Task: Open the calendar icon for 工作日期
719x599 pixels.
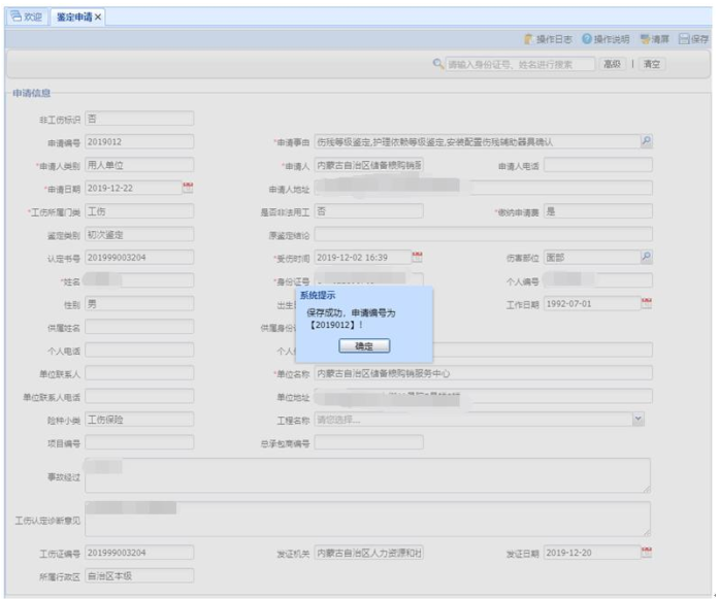Action: point(646,303)
